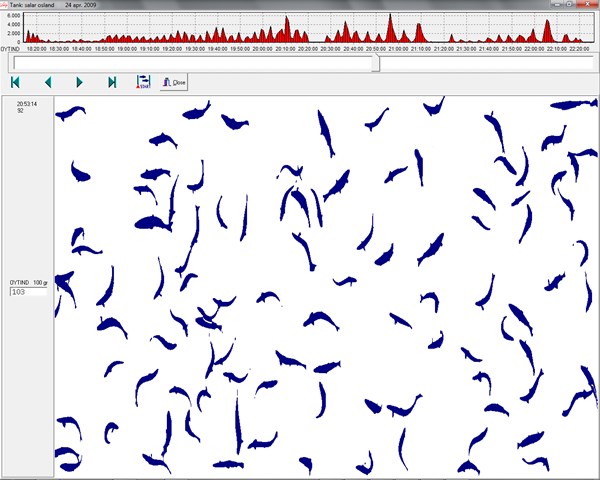Click the empty slider track left of thumb
This screenshot has width=600, height=480.
click(x=190, y=63)
